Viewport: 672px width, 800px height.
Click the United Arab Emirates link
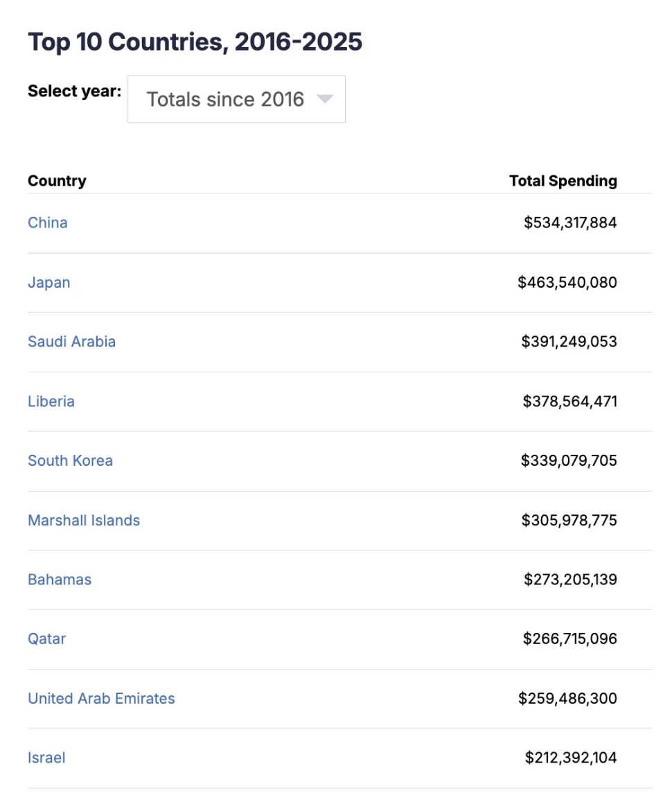pos(101,698)
